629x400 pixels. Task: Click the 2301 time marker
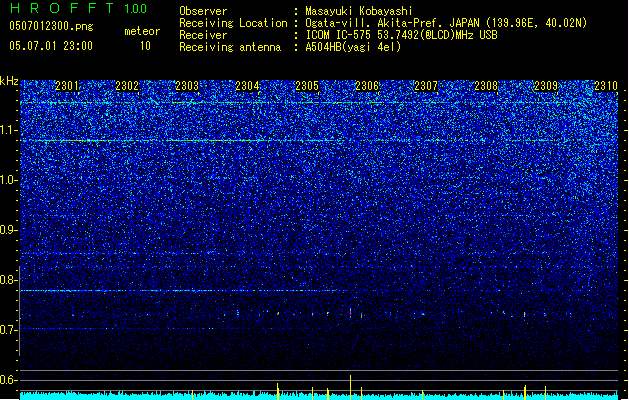coord(67,86)
